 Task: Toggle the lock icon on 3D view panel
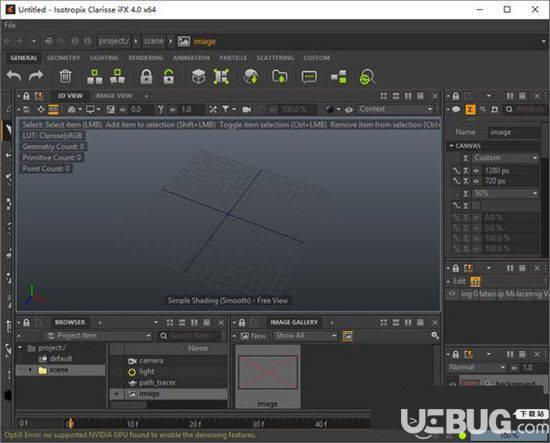[26, 96]
